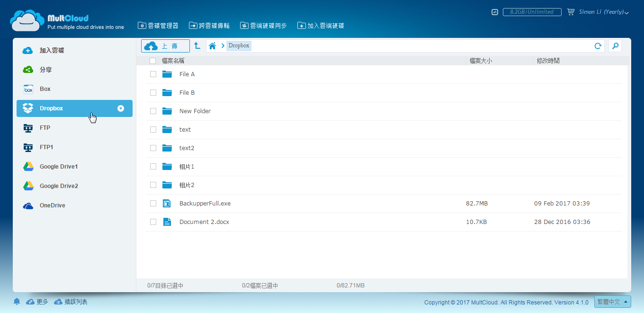
Task: Open the Google Drive1 cloud drive
Action: pyautogui.click(x=58, y=167)
